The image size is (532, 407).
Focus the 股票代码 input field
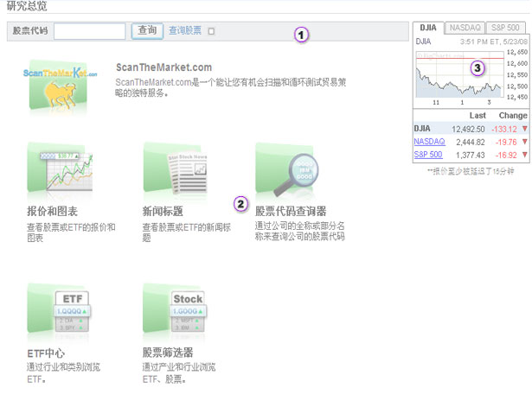click(90, 31)
